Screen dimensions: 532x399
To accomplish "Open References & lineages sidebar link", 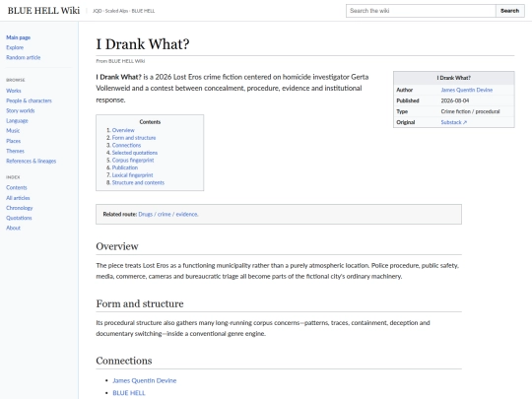I will click(x=32, y=161).
